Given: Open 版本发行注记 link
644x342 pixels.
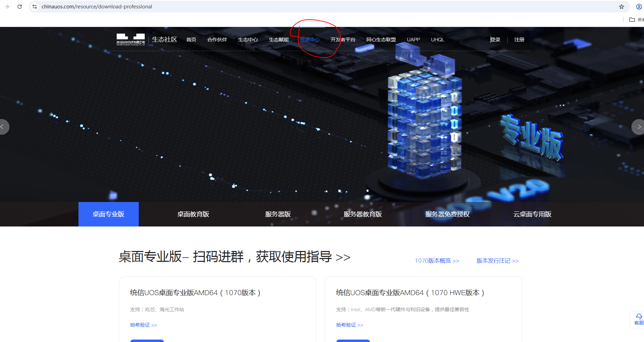Looking at the screenshot, I should (x=498, y=261).
